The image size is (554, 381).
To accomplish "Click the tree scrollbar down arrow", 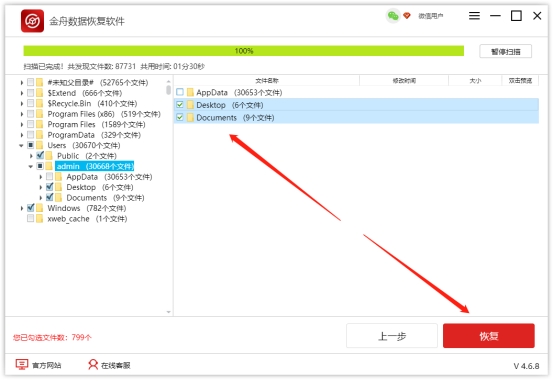I will coord(168,312).
